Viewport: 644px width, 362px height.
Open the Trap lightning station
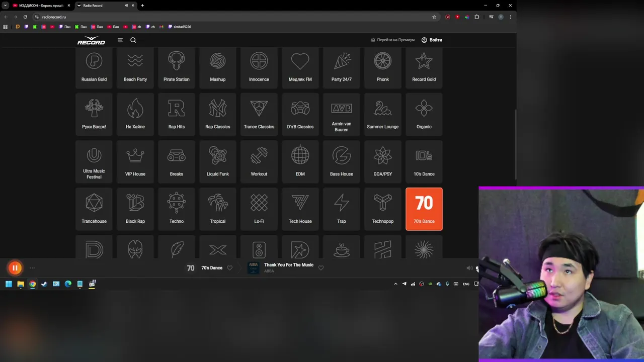pyautogui.click(x=342, y=209)
